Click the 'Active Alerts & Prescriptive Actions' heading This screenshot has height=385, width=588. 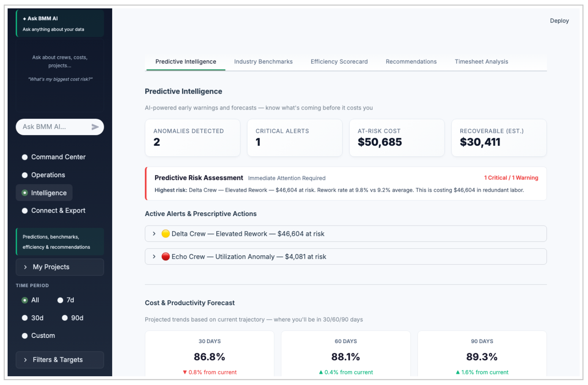pos(201,214)
